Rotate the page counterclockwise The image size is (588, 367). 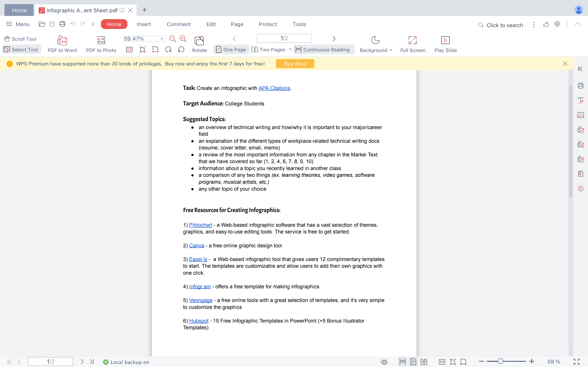(x=181, y=49)
